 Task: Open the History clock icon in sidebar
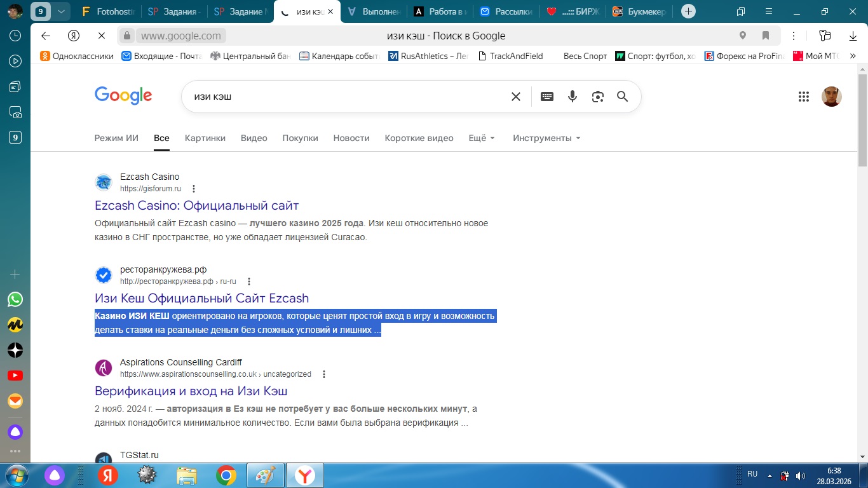click(15, 36)
